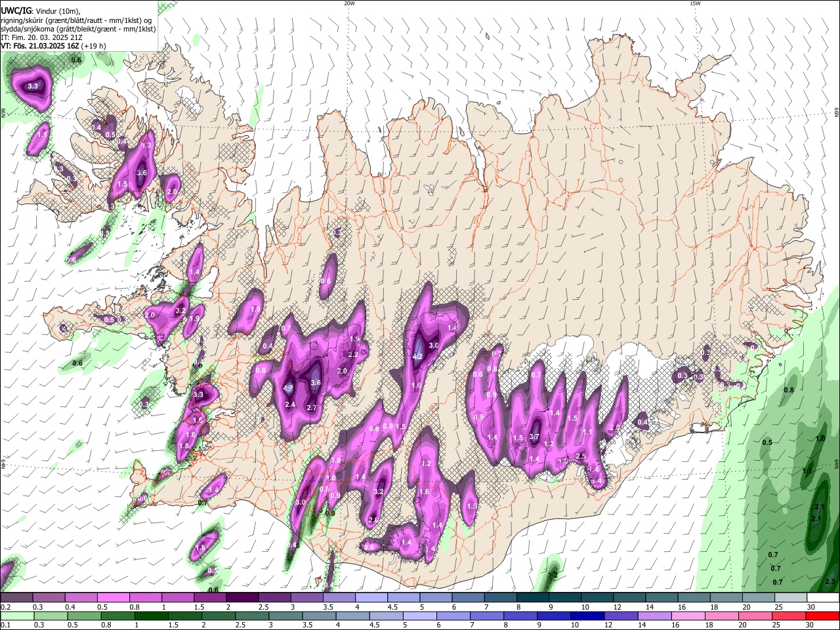Pick the 5 swatch in upper snow scale
840x630 pixels.
coord(435,598)
